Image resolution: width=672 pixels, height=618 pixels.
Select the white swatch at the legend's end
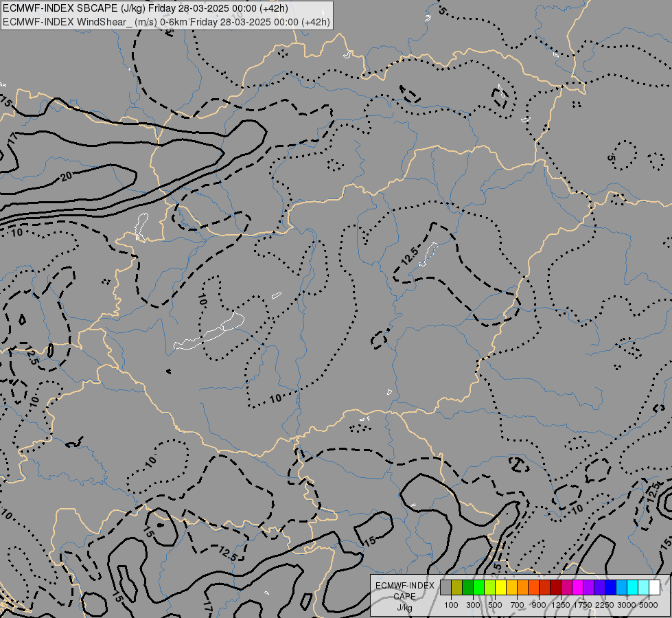pyautogui.click(x=654, y=587)
